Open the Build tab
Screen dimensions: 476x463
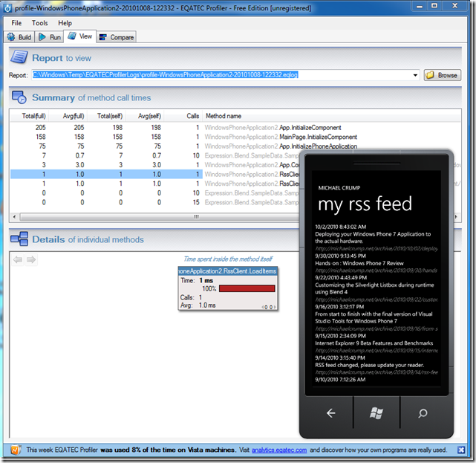pos(19,37)
